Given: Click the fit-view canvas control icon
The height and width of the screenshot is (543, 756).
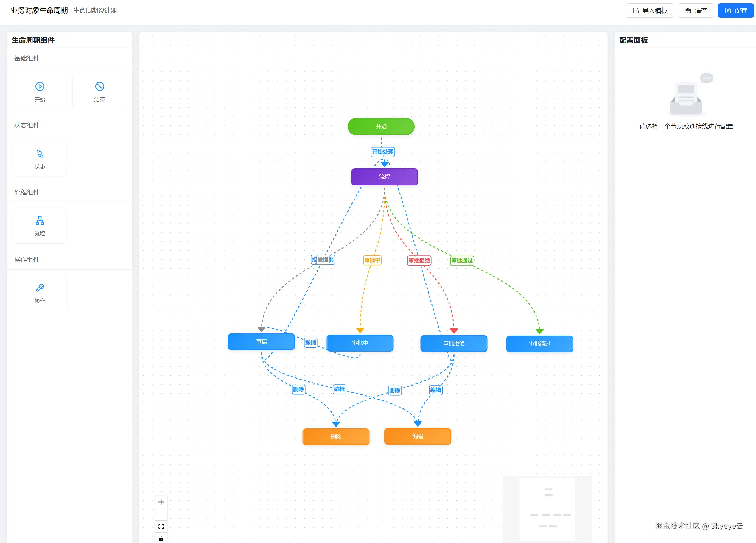Looking at the screenshot, I should [161, 527].
